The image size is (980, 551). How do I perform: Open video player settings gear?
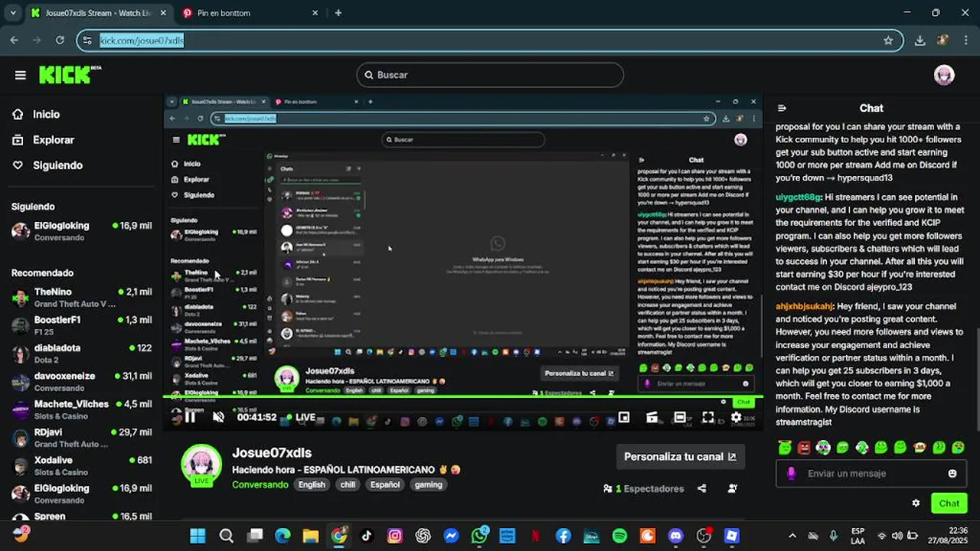click(x=736, y=417)
